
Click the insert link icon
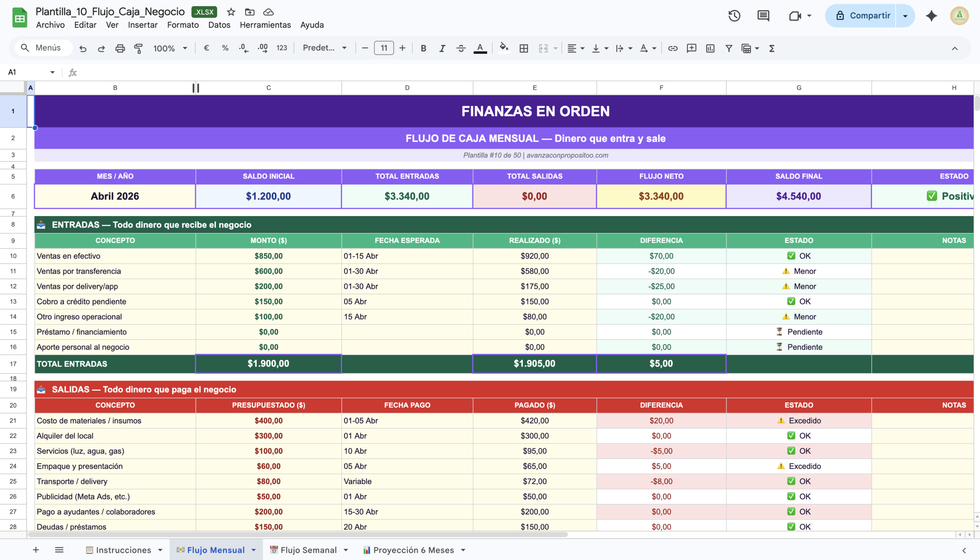pyautogui.click(x=673, y=49)
